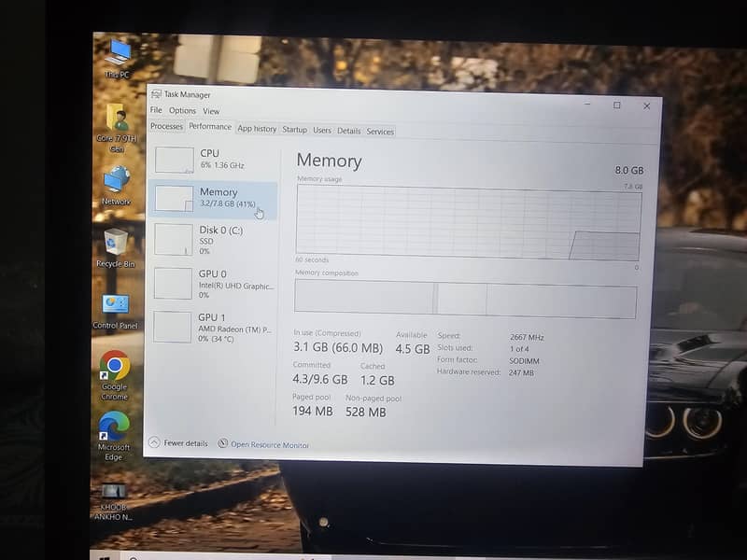This screenshot has height=560, width=747.
Task: Minimize the Task Manager window
Action: (587, 104)
